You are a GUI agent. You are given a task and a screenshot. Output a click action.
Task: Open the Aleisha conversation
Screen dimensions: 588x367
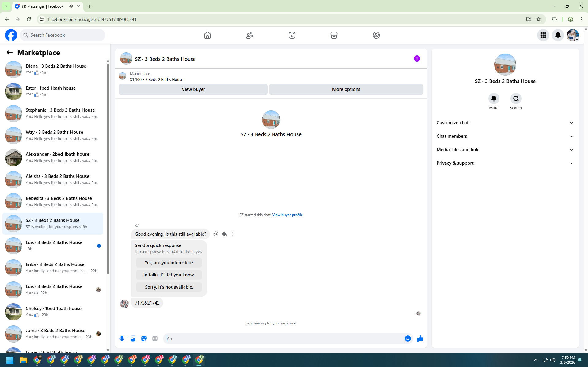[53, 179]
